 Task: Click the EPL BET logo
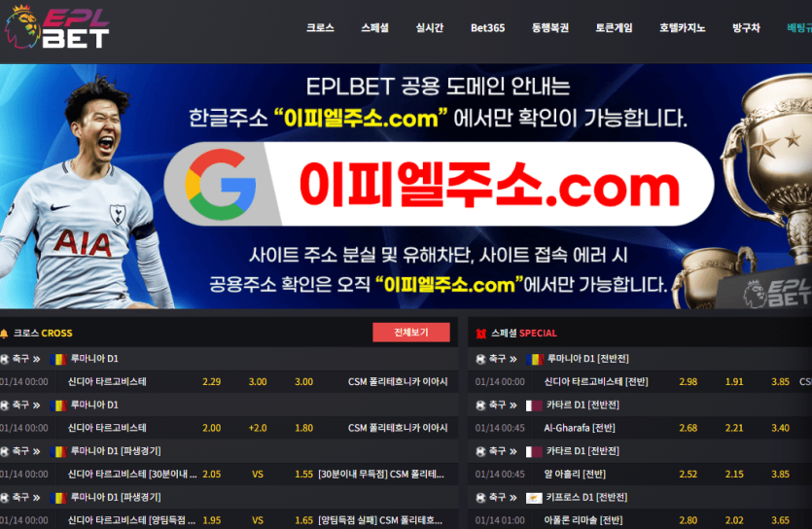(57, 27)
